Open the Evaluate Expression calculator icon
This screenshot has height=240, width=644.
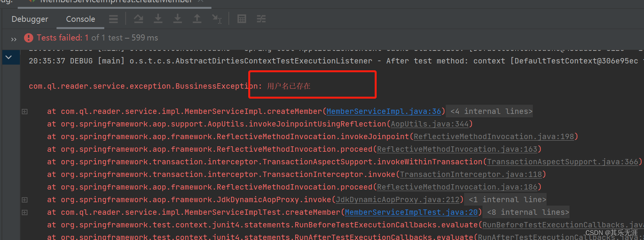pyautogui.click(x=242, y=19)
